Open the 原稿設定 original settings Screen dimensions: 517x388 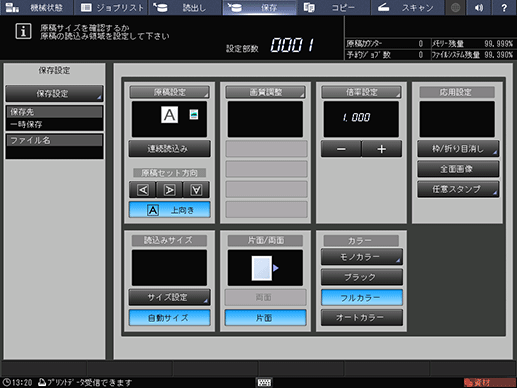pyautogui.click(x=169, y=92)
